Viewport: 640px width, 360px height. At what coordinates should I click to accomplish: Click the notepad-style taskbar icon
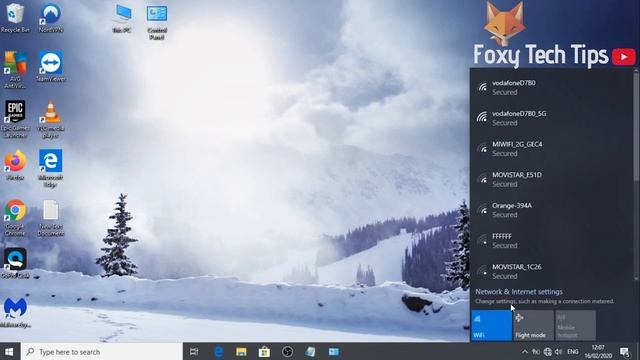pyautogui.click(x=310, y=351)
